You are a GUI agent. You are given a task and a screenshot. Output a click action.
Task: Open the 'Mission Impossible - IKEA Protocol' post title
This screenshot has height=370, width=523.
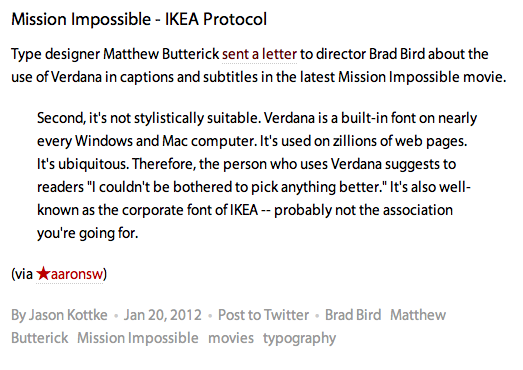pyautogui.click(x=139, y=19)
